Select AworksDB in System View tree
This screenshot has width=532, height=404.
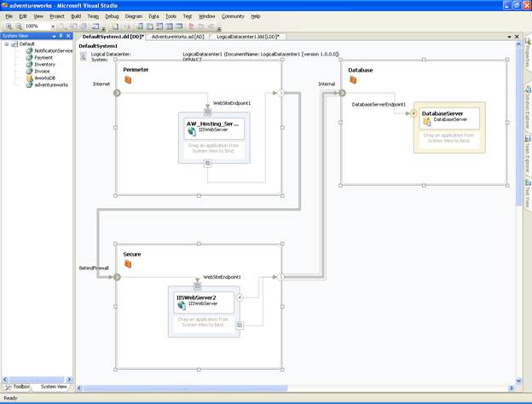(x=44, y=78)
